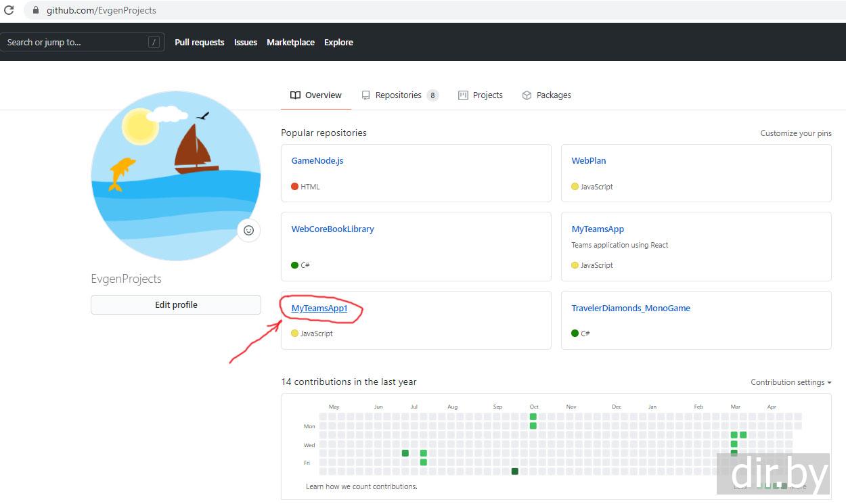Go to the Packages tab

click(x=547, y=95)
